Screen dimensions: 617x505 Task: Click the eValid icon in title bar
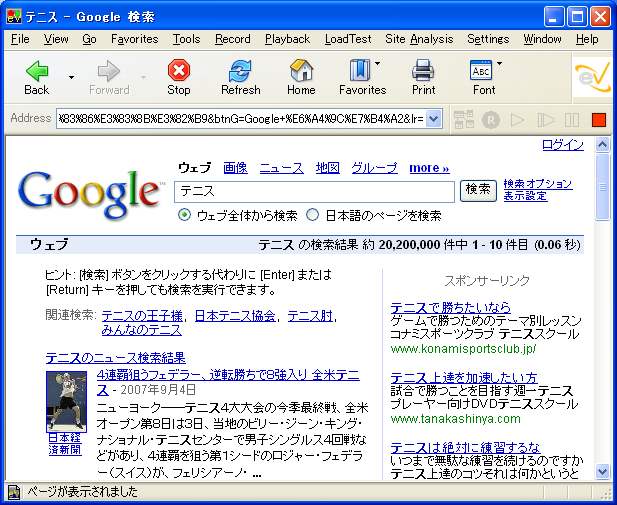point(14,16)
